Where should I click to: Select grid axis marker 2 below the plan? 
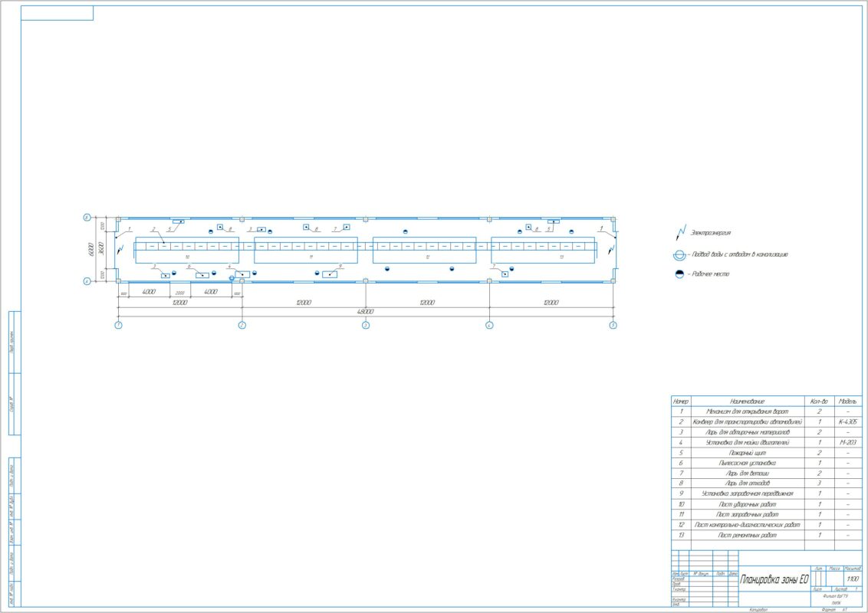point(242,326)
